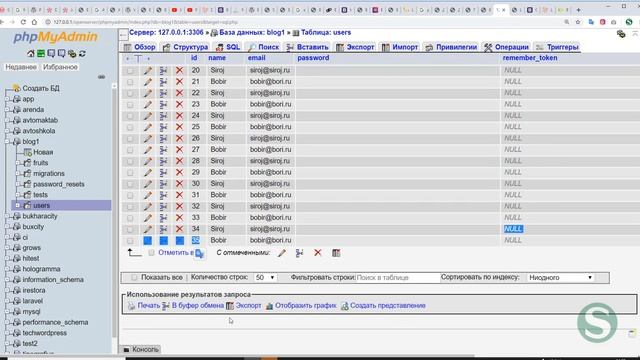Enable the 'Показать все' checkbox

[134, 278]
